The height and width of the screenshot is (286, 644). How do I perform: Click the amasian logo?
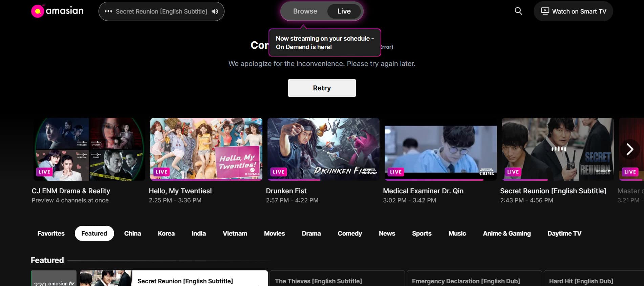(x=57, y=11)
